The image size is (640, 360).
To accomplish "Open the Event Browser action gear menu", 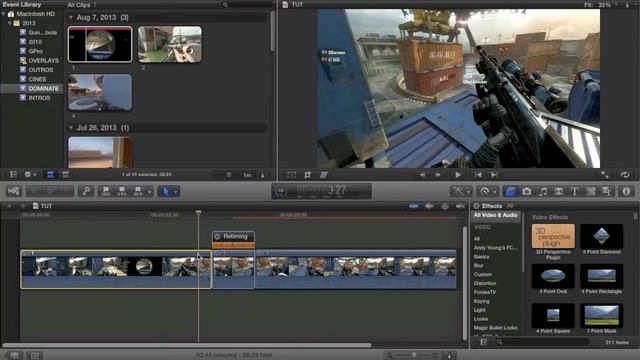I will [30, 175].
